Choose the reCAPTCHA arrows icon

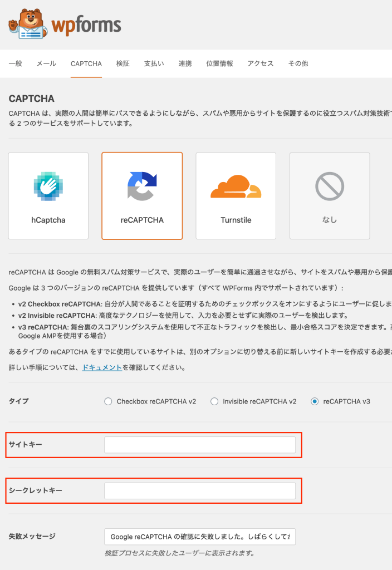(142, 186)
